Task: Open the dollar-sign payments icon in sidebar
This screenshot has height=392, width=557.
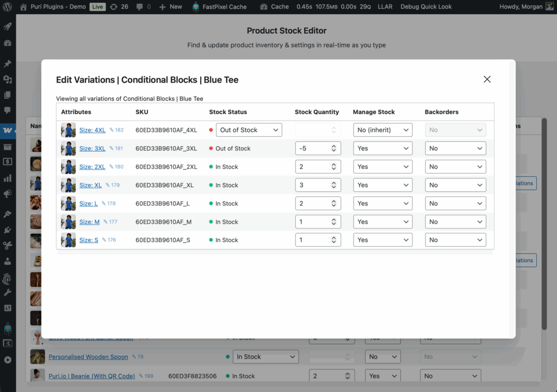Action: pyautogui.click(x=8, y=161)
